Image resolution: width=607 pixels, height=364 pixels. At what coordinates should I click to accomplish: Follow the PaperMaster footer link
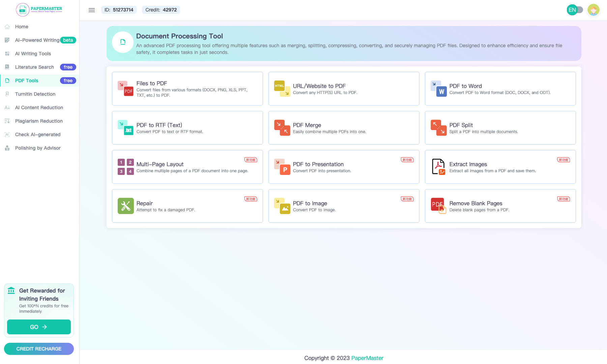point(367,358)
